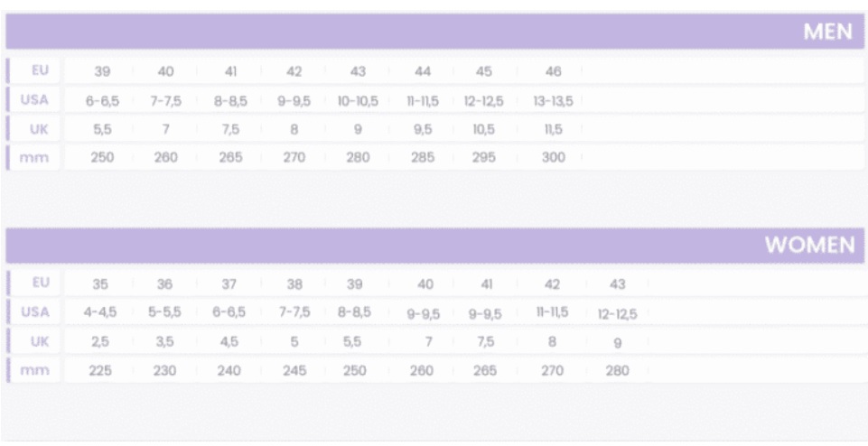Viewport: 868px width, 446px height.
Task: Click women's UK size 7,5
Action: (x=485, y=342)
